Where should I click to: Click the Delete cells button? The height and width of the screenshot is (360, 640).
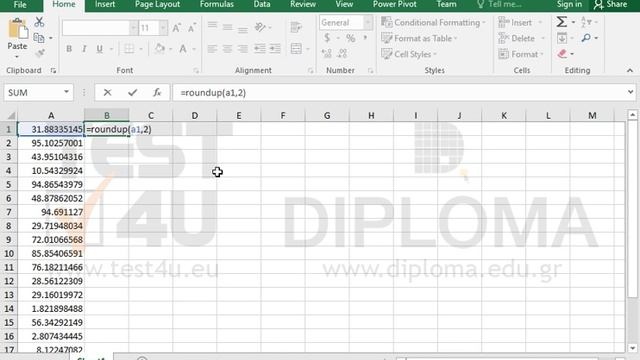[522, 38]
